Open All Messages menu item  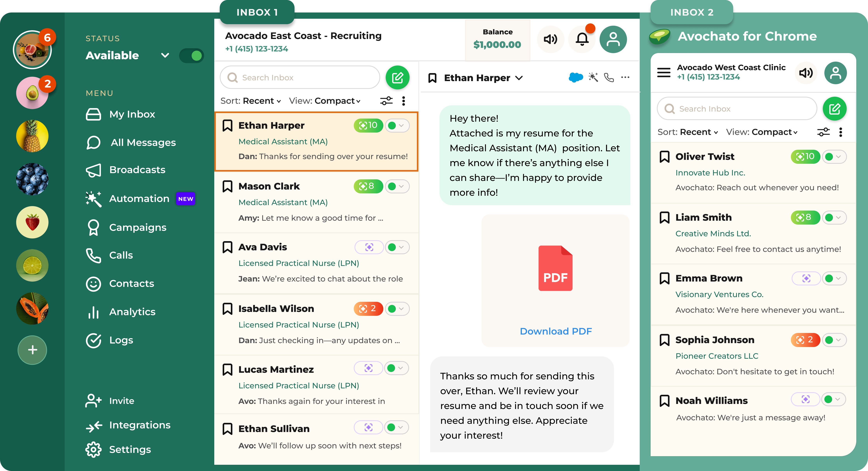coord(131,143)
